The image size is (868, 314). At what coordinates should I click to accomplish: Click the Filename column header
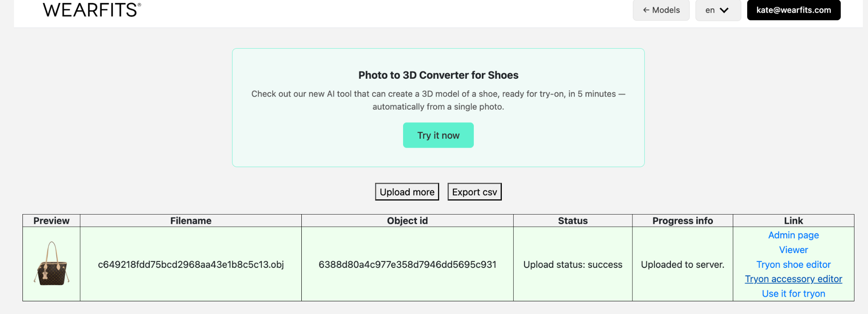(x=191, y=220)
